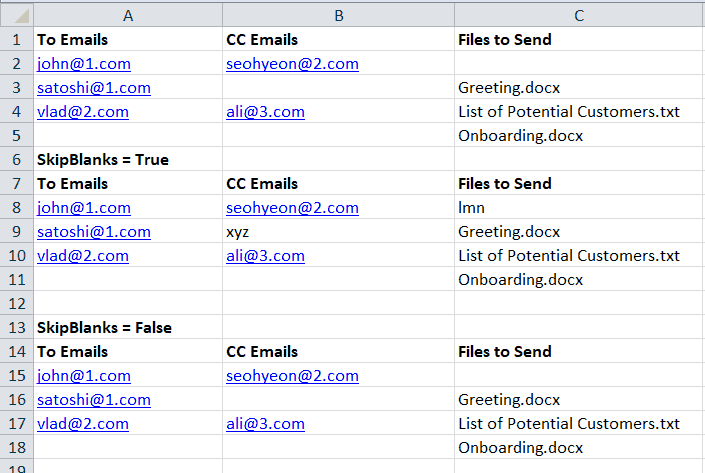
Task: Select the 'SkipBlanks = True' cell
Action: coord(103,160)
